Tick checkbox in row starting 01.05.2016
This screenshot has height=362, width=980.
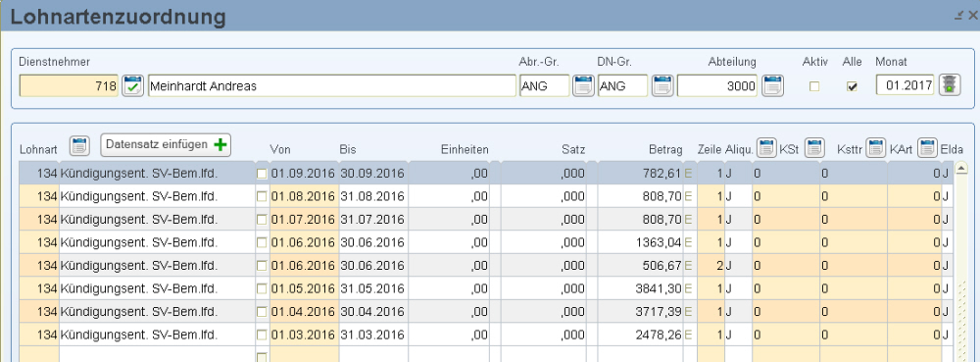click(262, 288)
